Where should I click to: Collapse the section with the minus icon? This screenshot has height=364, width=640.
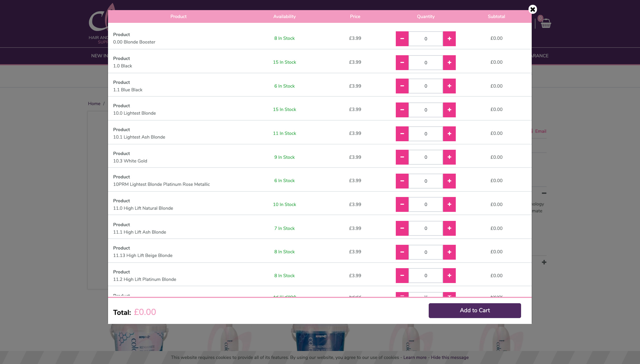click(x=544, y=193)
